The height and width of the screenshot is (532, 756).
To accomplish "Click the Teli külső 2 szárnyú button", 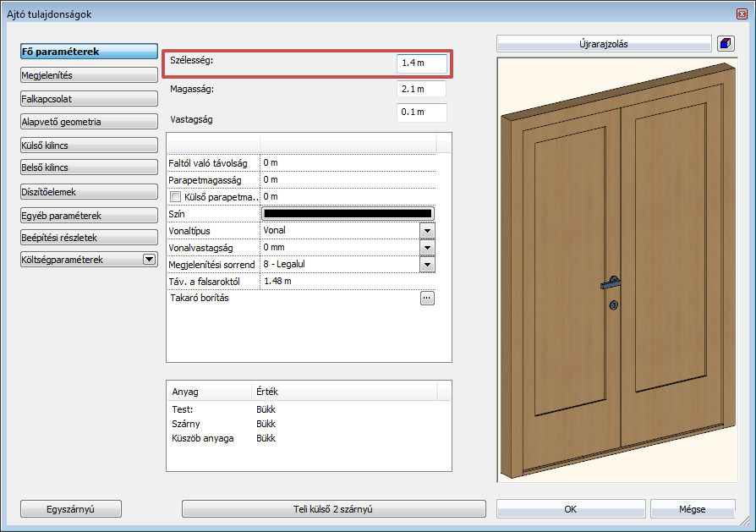I will (x=334, y=509).
